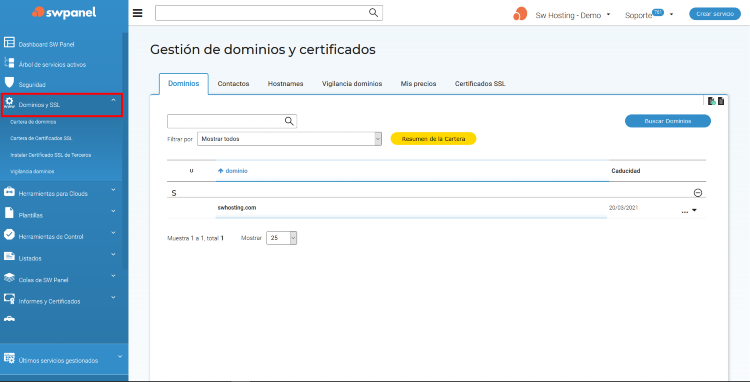Open Árbol de servicios activos menu label

tap(52, 65)
